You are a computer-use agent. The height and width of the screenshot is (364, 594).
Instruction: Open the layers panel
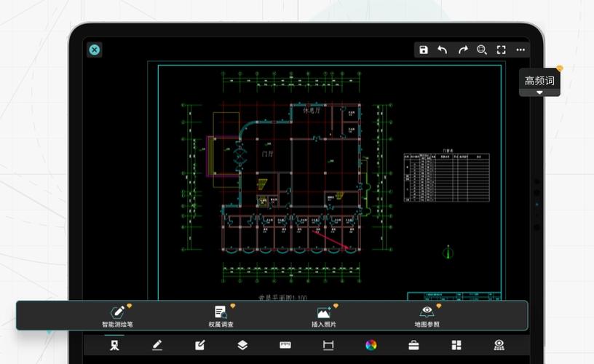tap(242, 345)
